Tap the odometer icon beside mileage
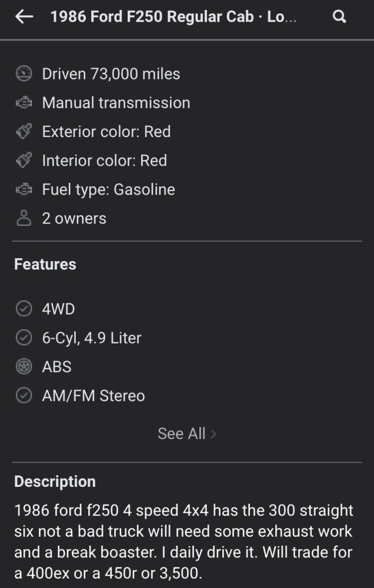This screenshot has width=374, height=588. point(24,73)
